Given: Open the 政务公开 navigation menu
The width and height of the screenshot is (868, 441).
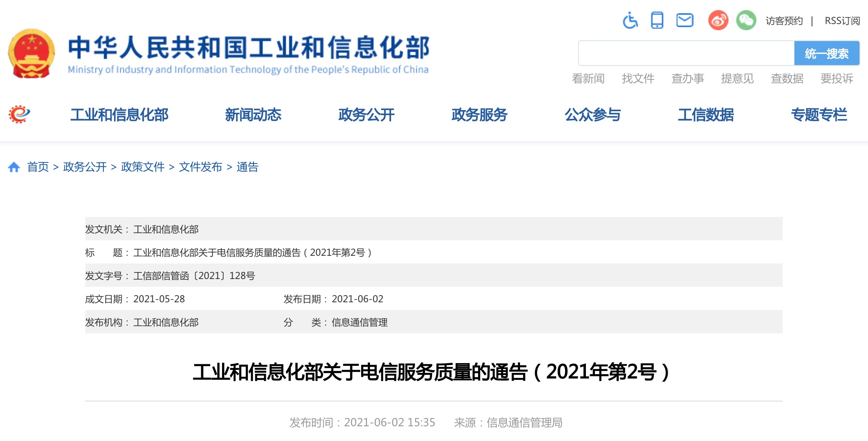Looking at the screenshot, I should click(x=366, y=115).
